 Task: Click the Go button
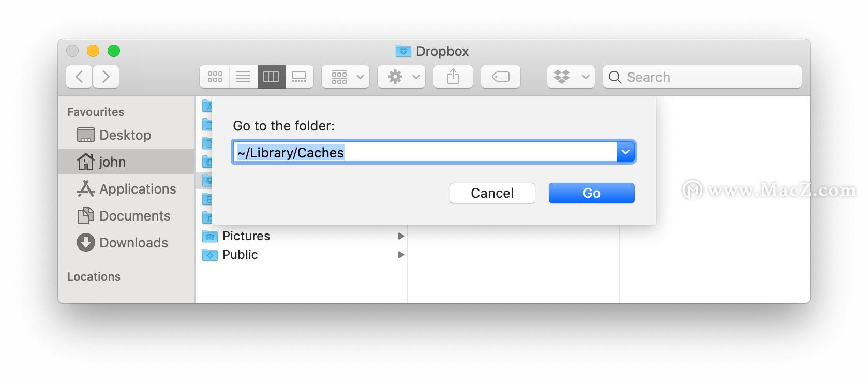(x=591, y=193)
